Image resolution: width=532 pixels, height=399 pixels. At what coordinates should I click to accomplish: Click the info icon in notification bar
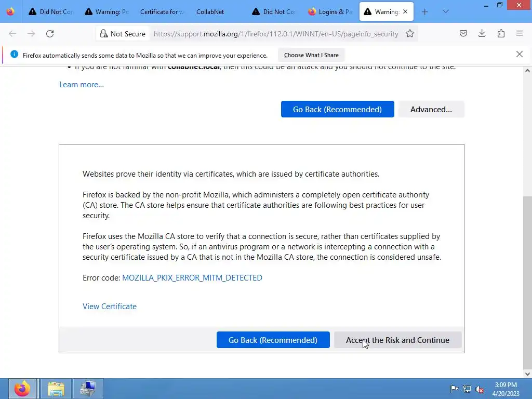(x=14, y=54)
